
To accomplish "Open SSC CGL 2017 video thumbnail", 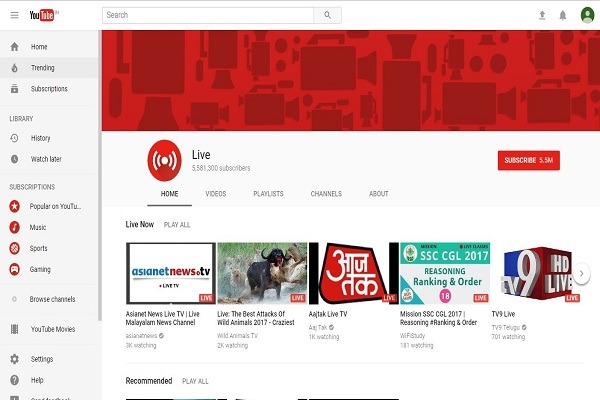I will 445,273.
